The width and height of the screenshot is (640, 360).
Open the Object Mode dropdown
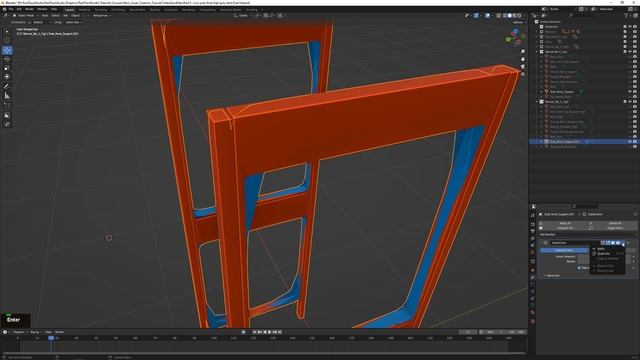pyautogui.click(x=25, y=16)
